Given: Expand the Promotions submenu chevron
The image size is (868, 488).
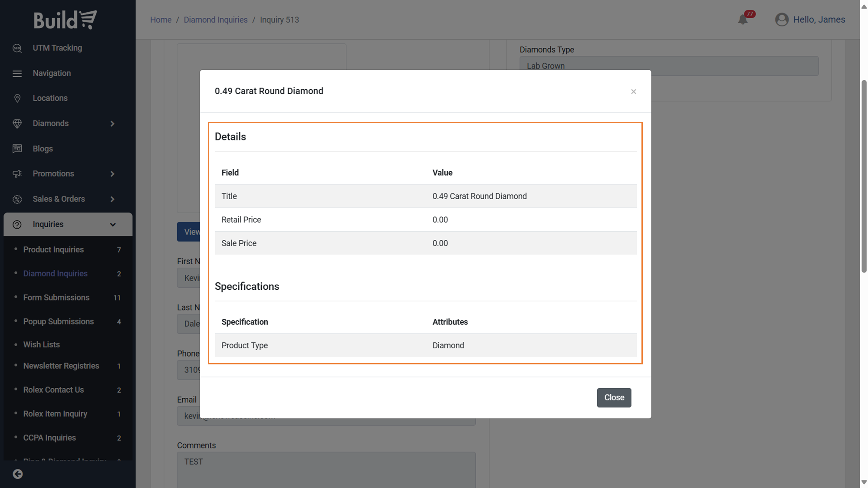Looking at the screenshot, I should [x=112, y=174].
